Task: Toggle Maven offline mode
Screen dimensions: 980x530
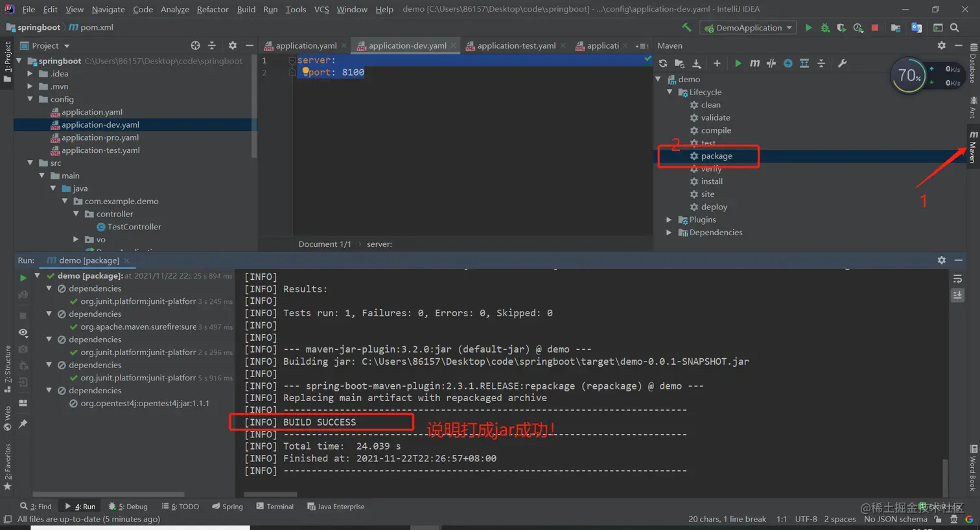Action: [771, 63]
